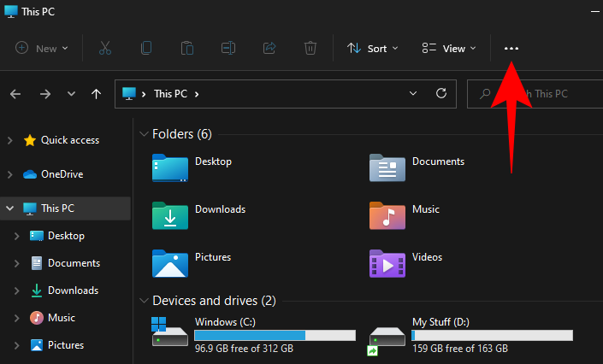Viewport: 603px width, 364px height.
Task: Click the Copy icon in toolbar
Action: click(146, 49)
